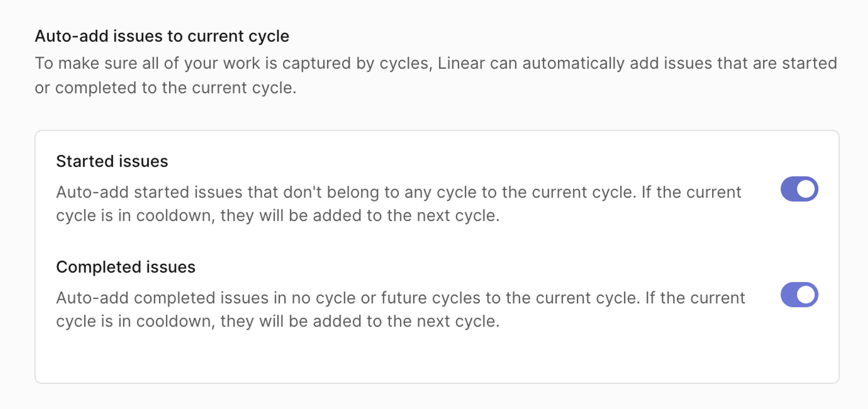Click the "Started issues" setting label
The image size is (868, 409).
click(112, 161)
